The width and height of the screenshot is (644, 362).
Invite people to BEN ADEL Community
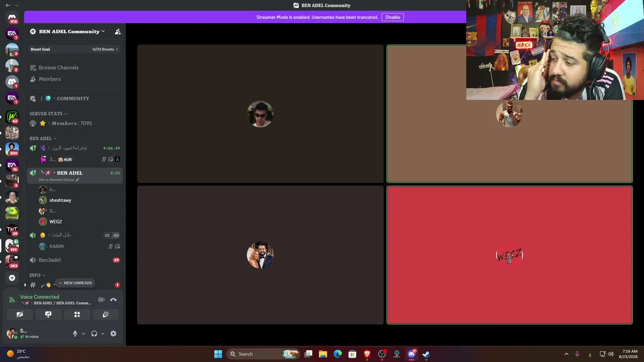118,32
